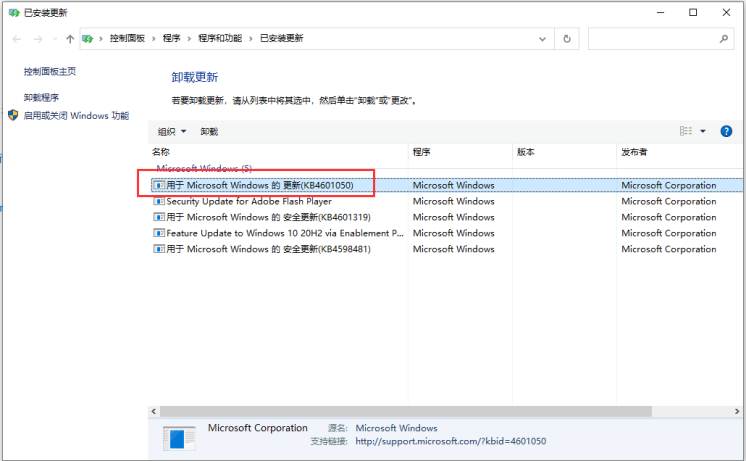Viewport: 746px width, 461px height.
Task: Minimize the 已安装更新 window
Action: click(x=660, y=13)
